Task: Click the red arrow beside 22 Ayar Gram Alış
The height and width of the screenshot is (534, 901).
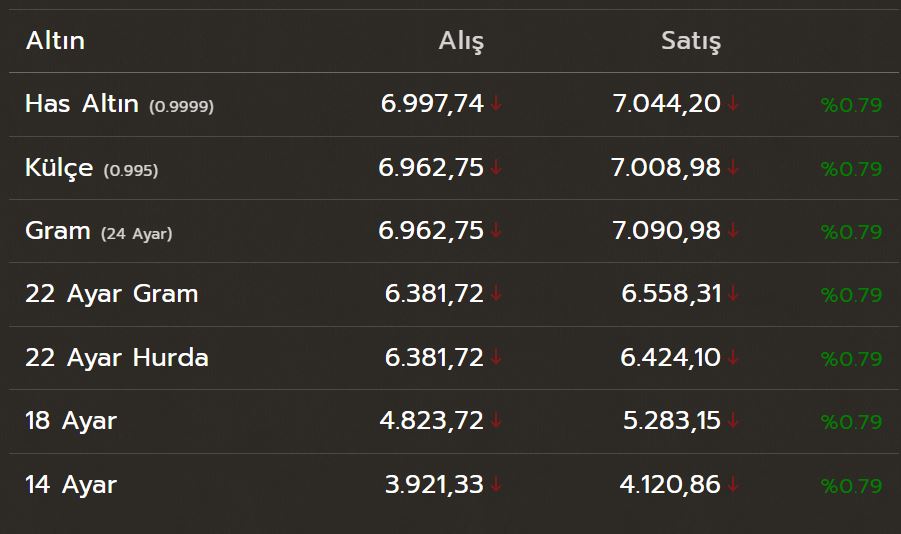Action: click(x=496, y=294)
